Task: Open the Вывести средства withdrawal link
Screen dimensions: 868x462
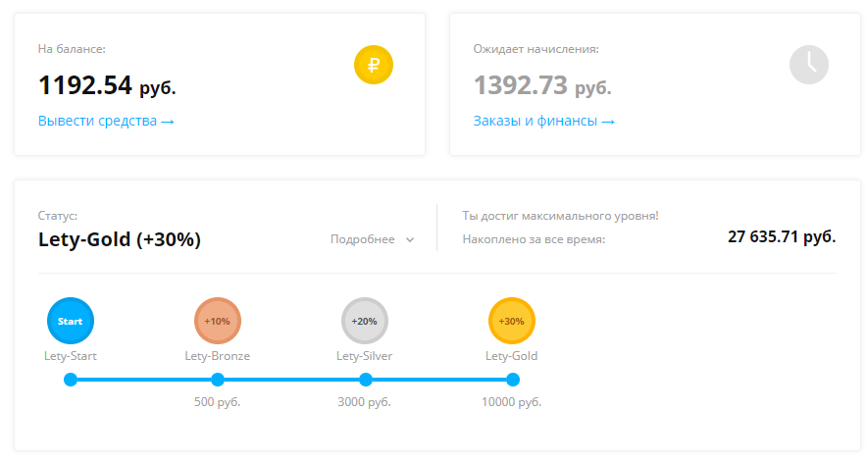Action: [106, 121]
